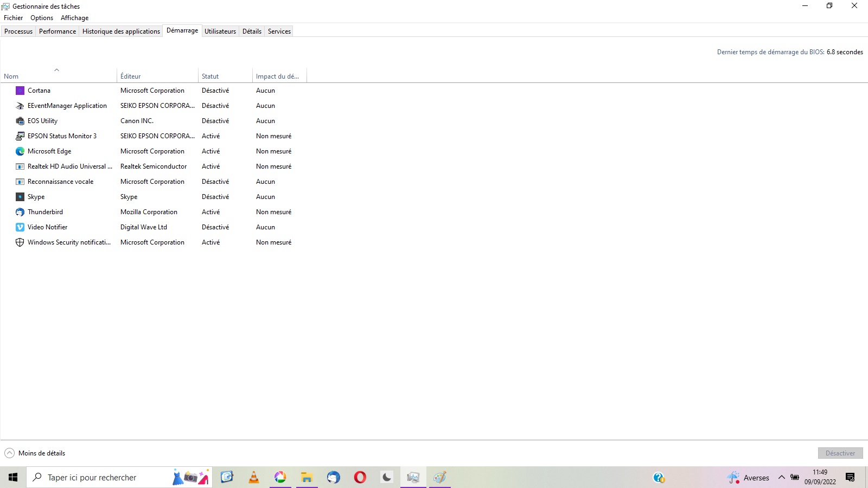Image resolution: width=868 pixels, height=488 pixels.
Task: Open the Averses weather widget
Action: [x=749, y=478]
